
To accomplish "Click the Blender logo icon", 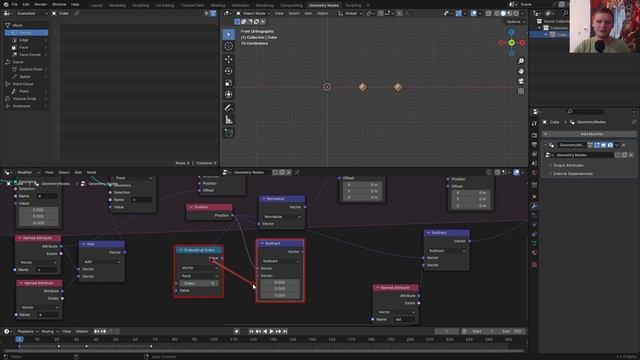I will pyautogui.click(x=5, y=4).
